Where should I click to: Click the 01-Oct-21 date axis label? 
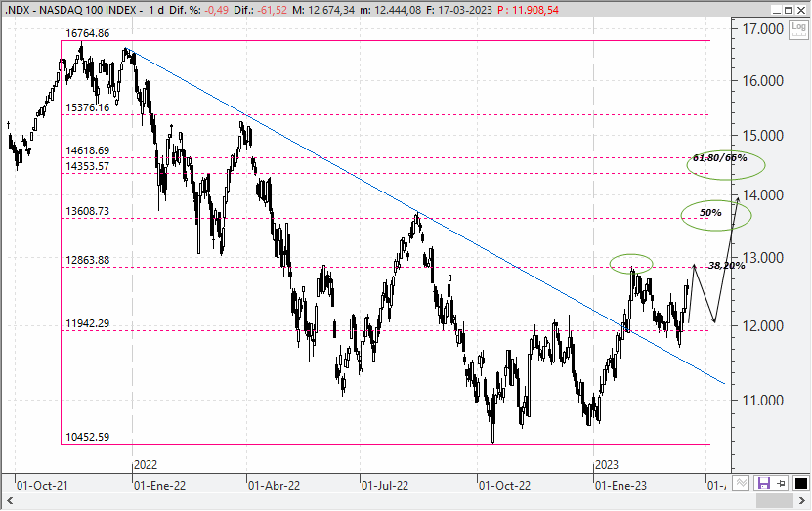click(42, 486)
